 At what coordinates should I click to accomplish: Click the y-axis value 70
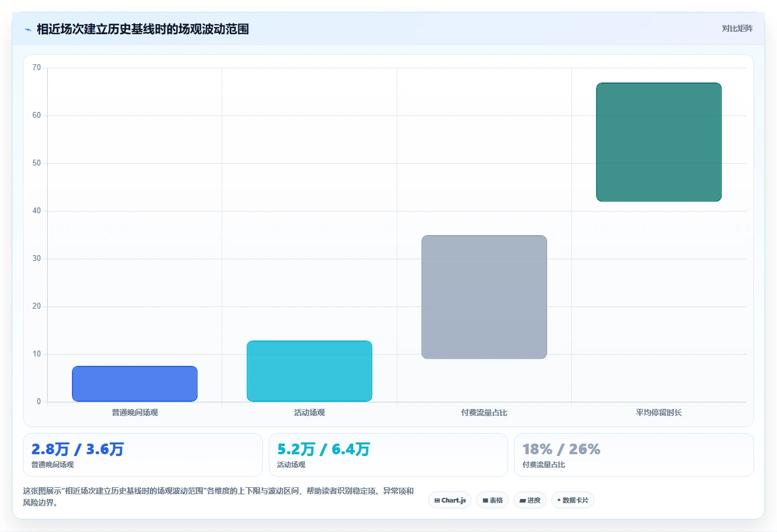point(37,68)
